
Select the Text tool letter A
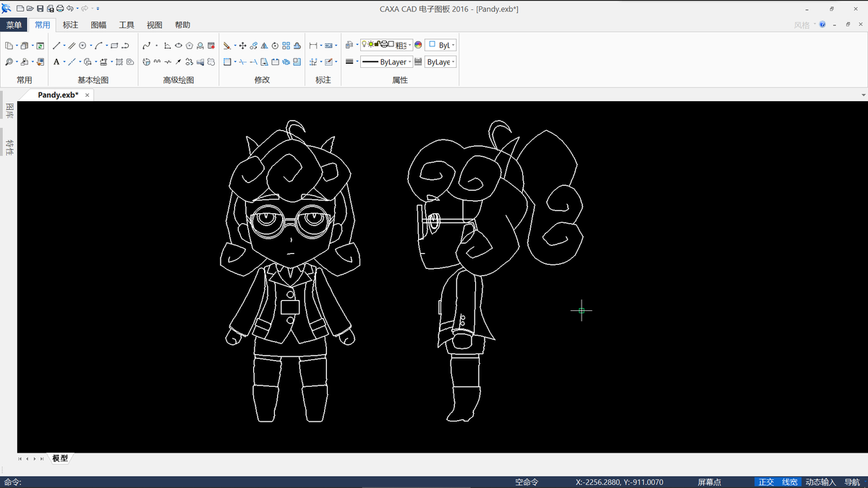coord(56,62)
